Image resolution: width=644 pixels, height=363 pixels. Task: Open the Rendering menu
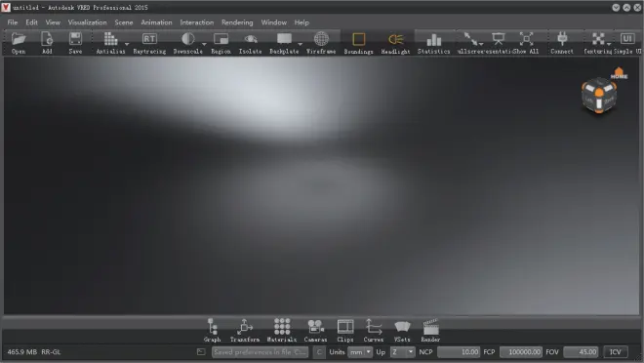tap(237, 22)
